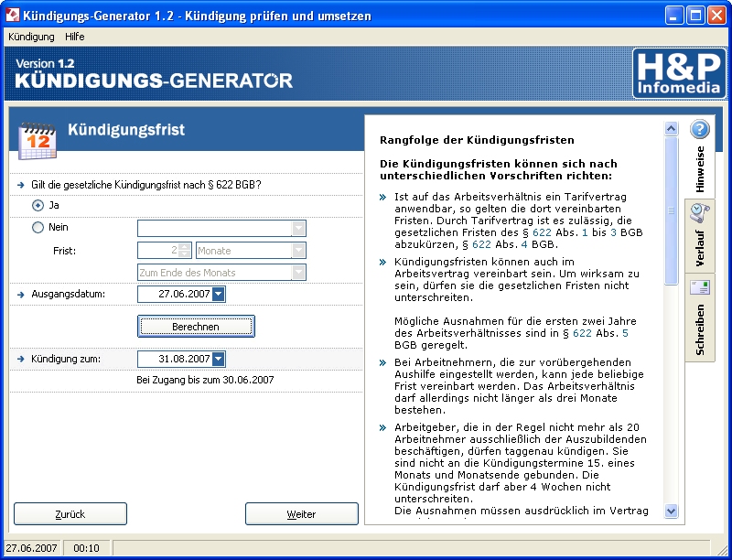Open the Hilfe menu

pos(75,37)
